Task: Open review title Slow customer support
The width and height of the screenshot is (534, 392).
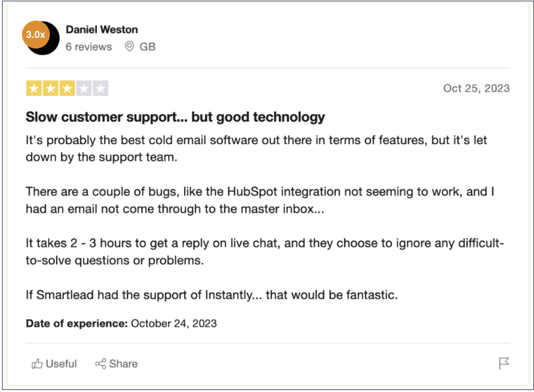Action: [175, 117]
